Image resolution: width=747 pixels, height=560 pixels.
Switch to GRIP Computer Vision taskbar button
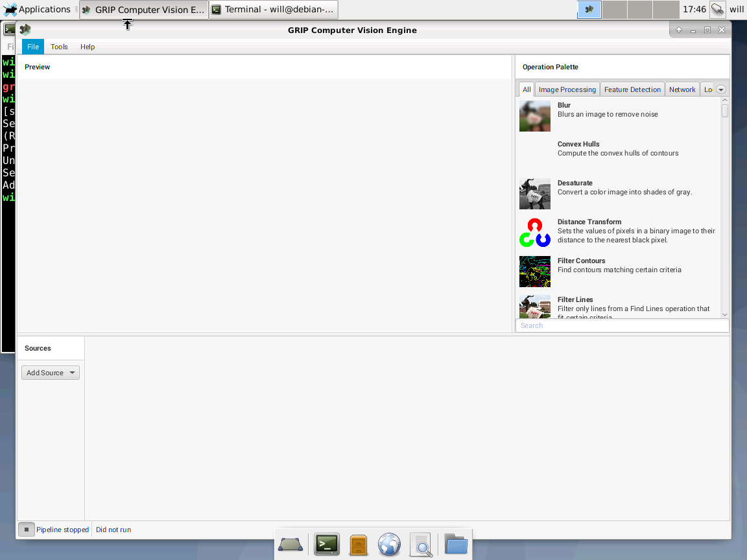point(144,10)
